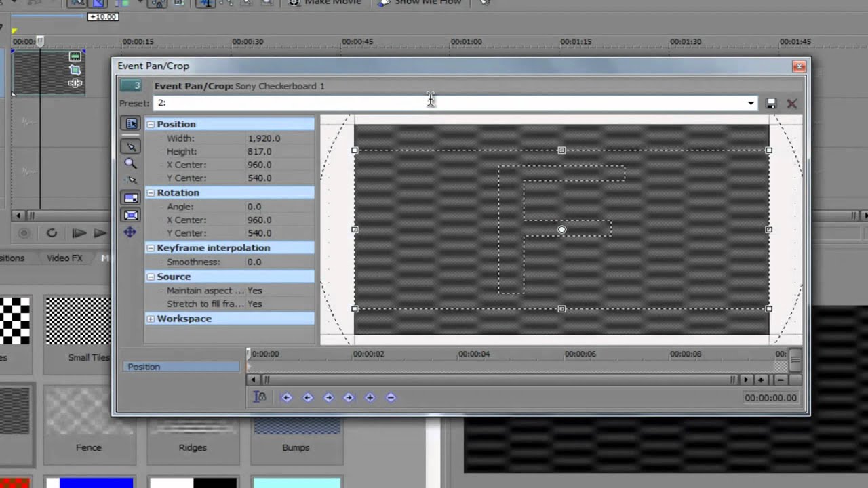Screen dimensions: 868x488
Task: Toggle Sync Cursor on the keyframe controller
Action: click(x=260, y=397)
